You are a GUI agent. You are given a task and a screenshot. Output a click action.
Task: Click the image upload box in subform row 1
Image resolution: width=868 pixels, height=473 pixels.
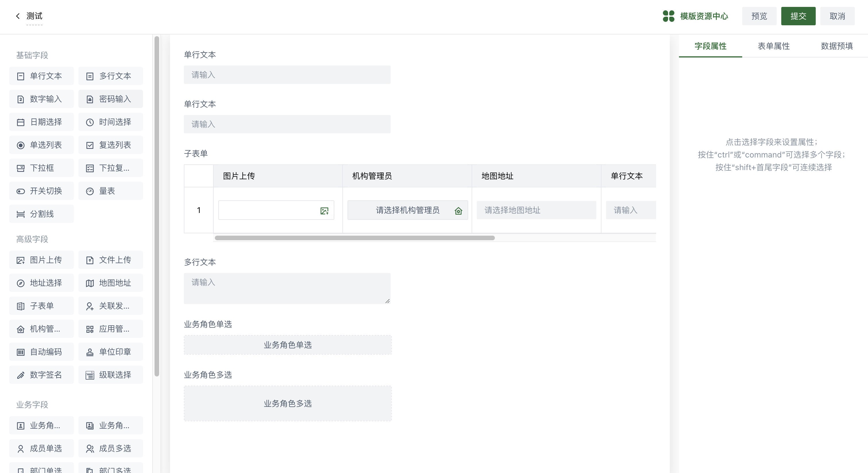pos(276,210)
